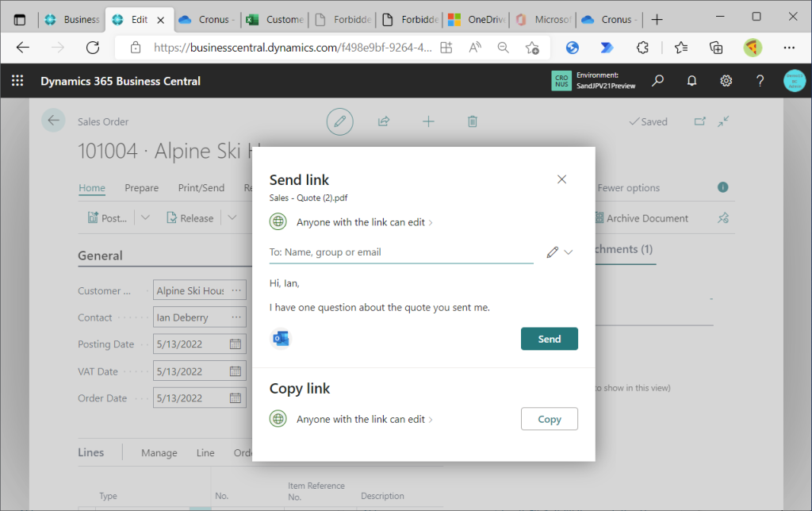812x511 pixels.
Task: Open the app launcher waffle icon
Action: click(17, 81)
